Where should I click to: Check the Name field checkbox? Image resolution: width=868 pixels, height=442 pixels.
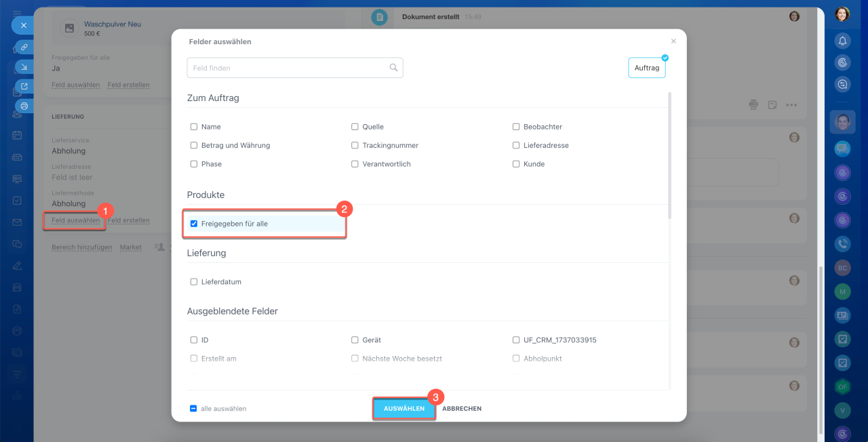pos(194,127)
